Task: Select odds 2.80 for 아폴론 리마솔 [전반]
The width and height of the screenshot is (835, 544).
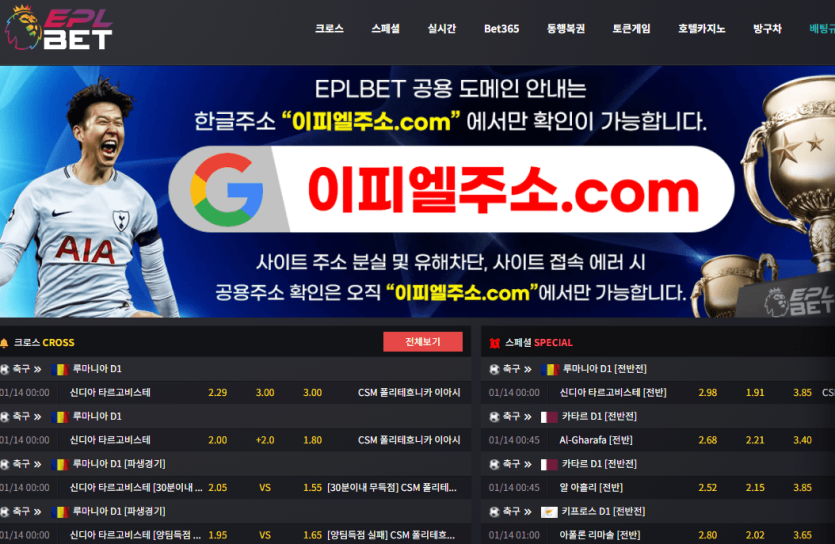Action: (708, 535)
